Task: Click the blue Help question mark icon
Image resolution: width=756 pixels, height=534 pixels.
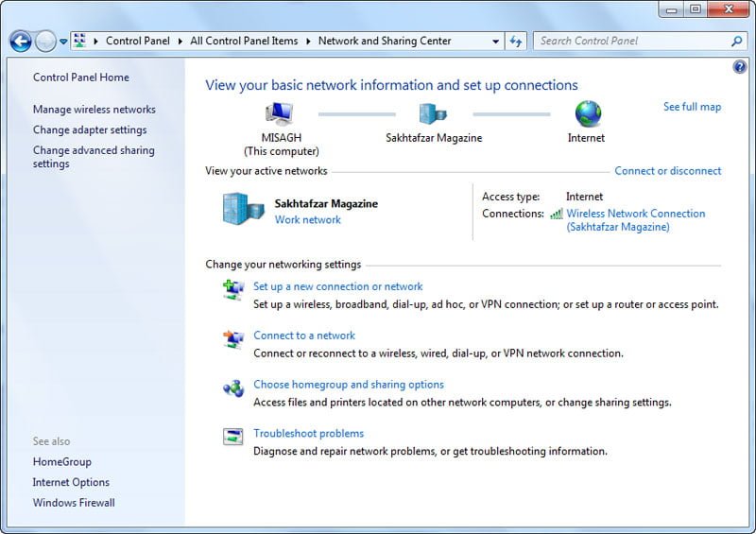Action: pos(740,67)
